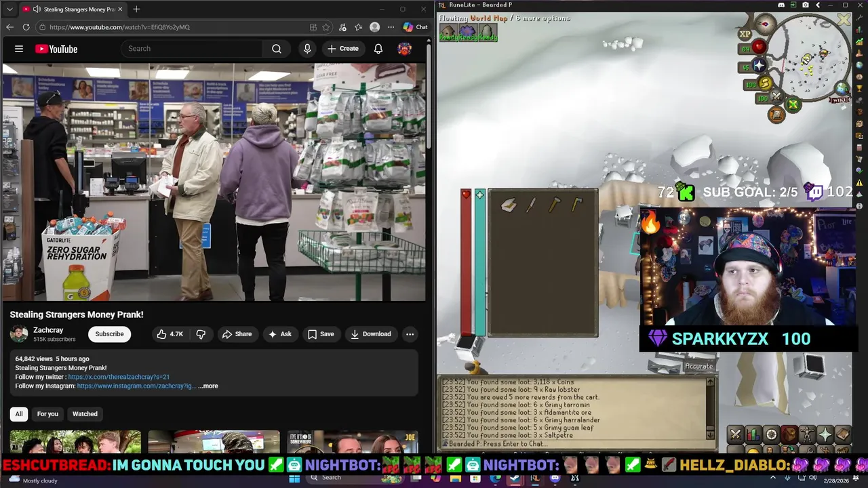
Task: Click the YouTube search magnifier button
Action: [277, 49]
